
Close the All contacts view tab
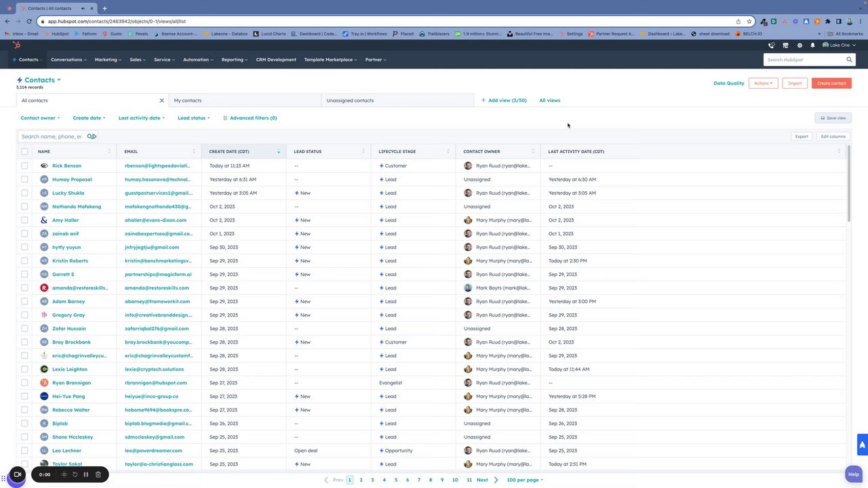161,100
